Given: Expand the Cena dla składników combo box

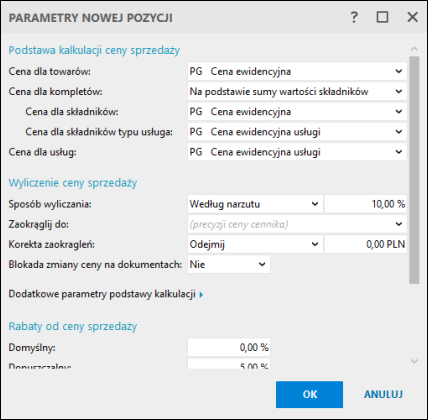Looking at the screenshot, I should click(x=297, y=112).
